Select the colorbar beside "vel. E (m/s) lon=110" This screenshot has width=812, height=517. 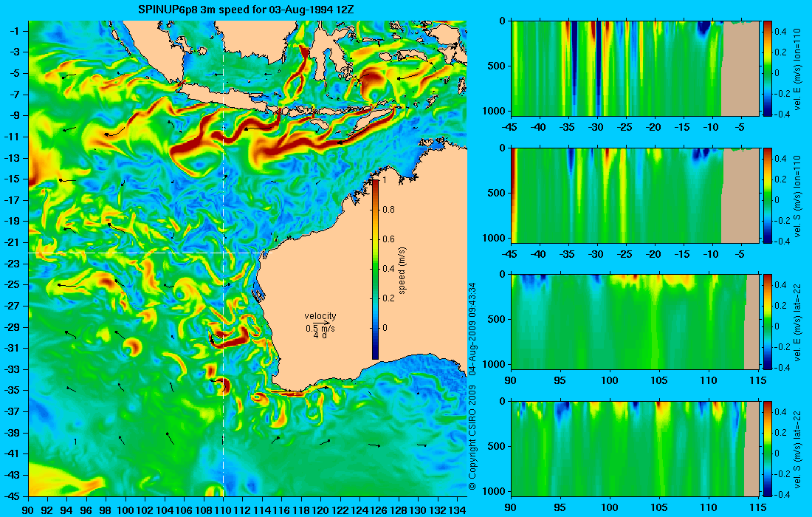(767, 69)
